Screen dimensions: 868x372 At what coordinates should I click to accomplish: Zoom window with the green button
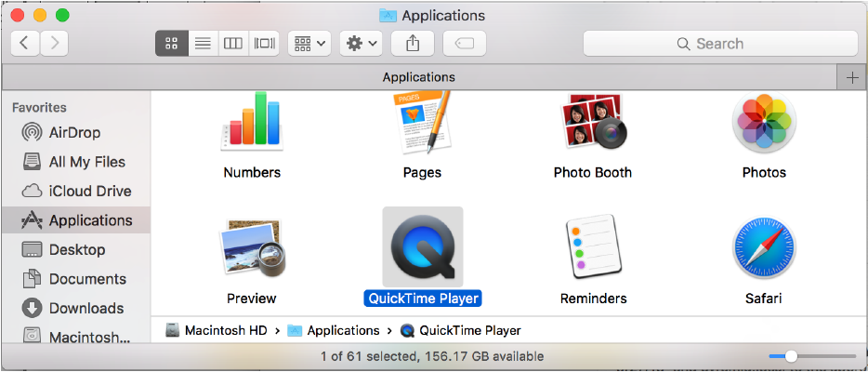point(62,16)
